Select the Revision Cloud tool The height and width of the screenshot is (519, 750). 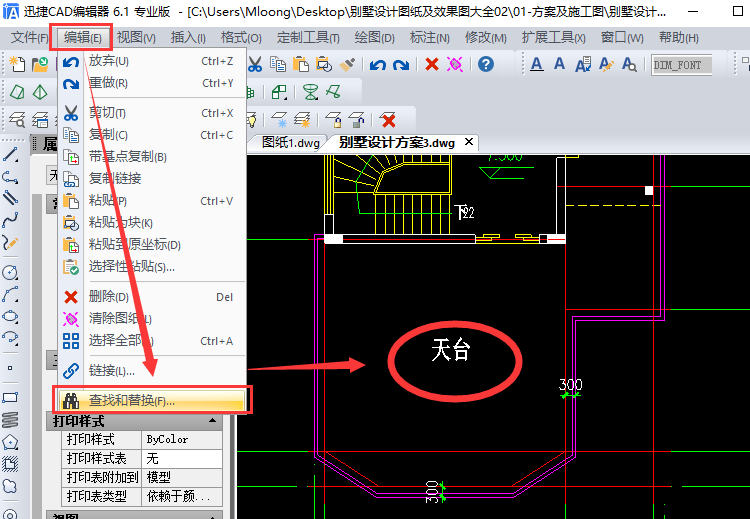point(10,486)
